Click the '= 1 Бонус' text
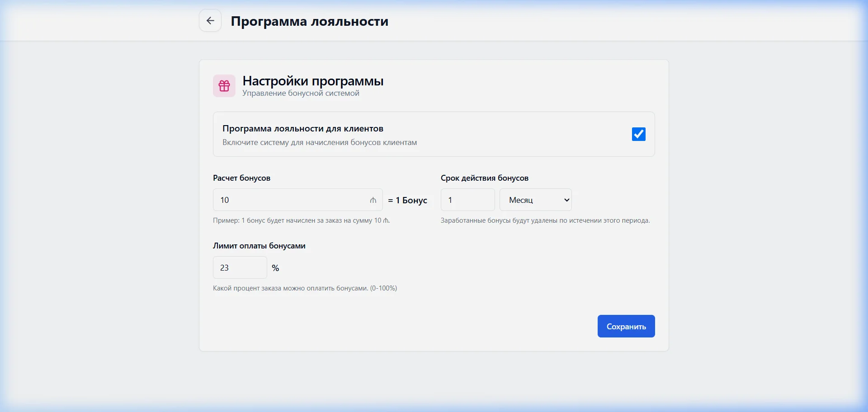This screenshot has height=412, width=868. click(x=407, y=200)
